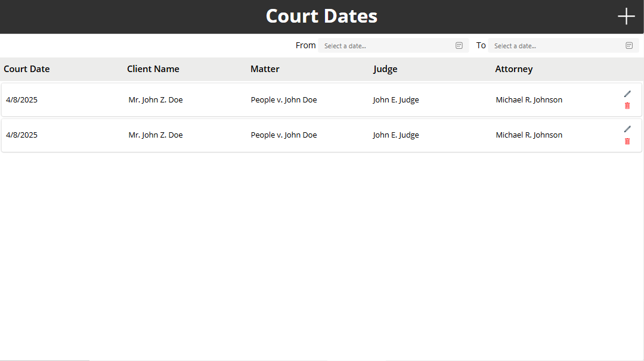Viewport: 644px width, 361px height.
Task: Add a new court date with plus icon
Action: 626,17
